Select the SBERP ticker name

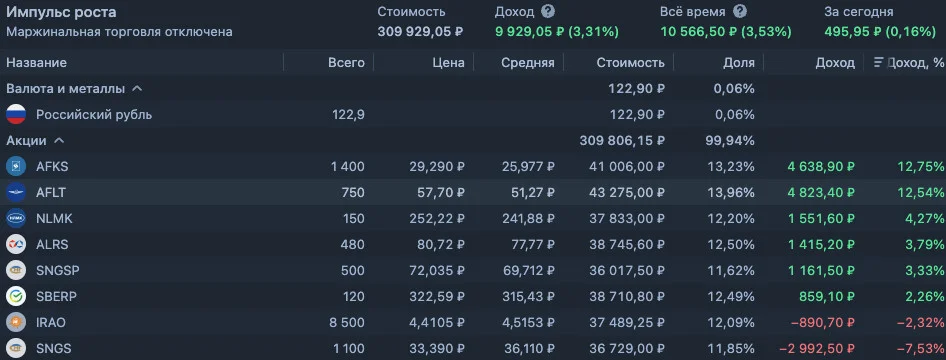(56, 296)
